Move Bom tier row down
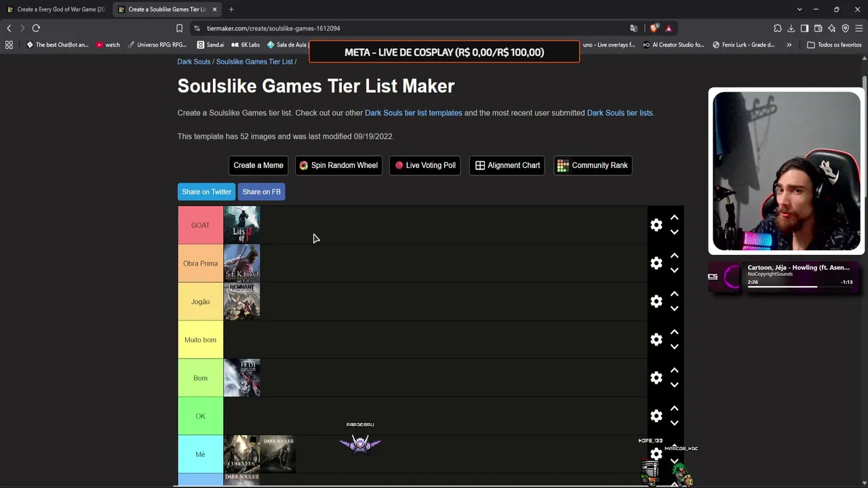This screenshot has height=488, width=868. pyautogui.click(x=674, y=384)
